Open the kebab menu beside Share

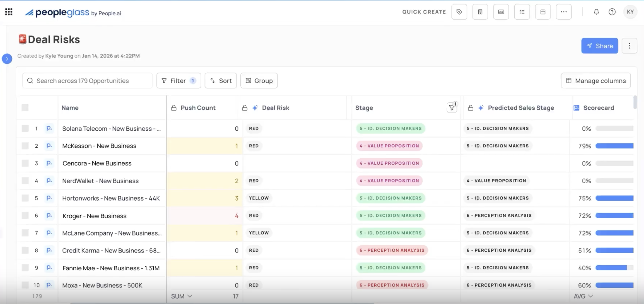click(629, 46)
